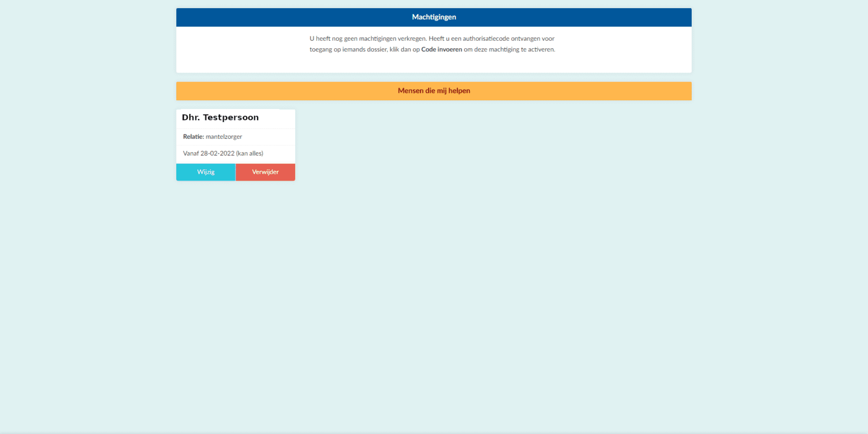Image resolution: width=868 pixels, height=434 pixels.
Task: Click white panel area below the notice text
Action: click(433, 64)
